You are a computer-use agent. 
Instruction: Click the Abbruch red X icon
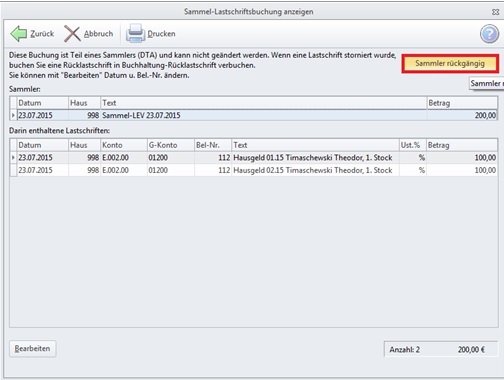(72, 34)
